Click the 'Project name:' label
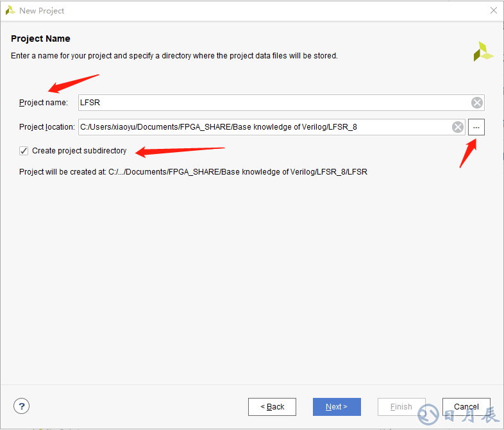 [x=43, y=103]
